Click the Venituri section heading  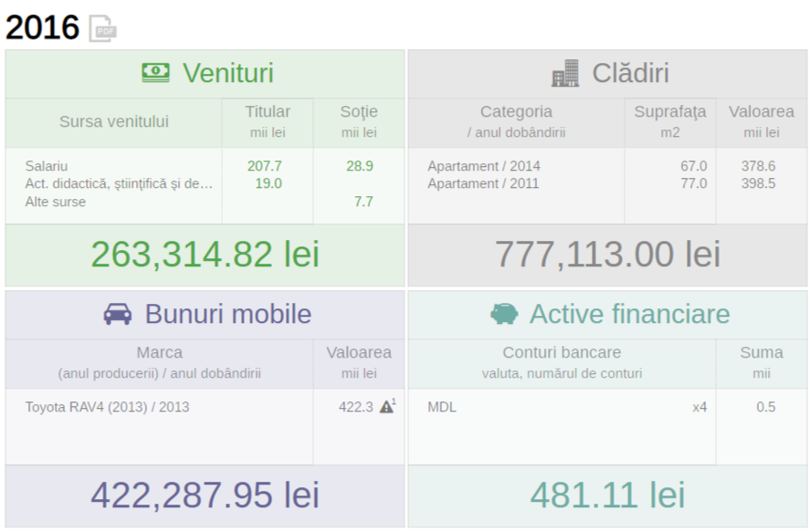(x=227, y=73)
